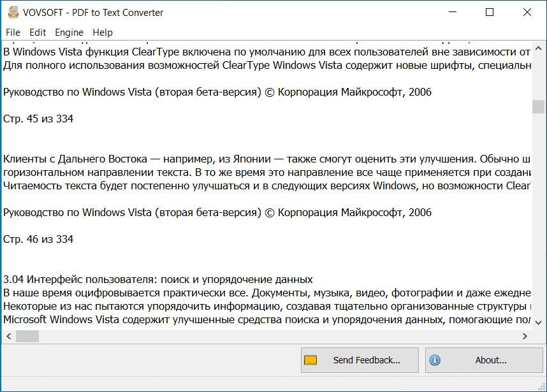This screenshot has height=392, width=547.
Task: Click the blue info icon on About
Action: coord(435,360)
